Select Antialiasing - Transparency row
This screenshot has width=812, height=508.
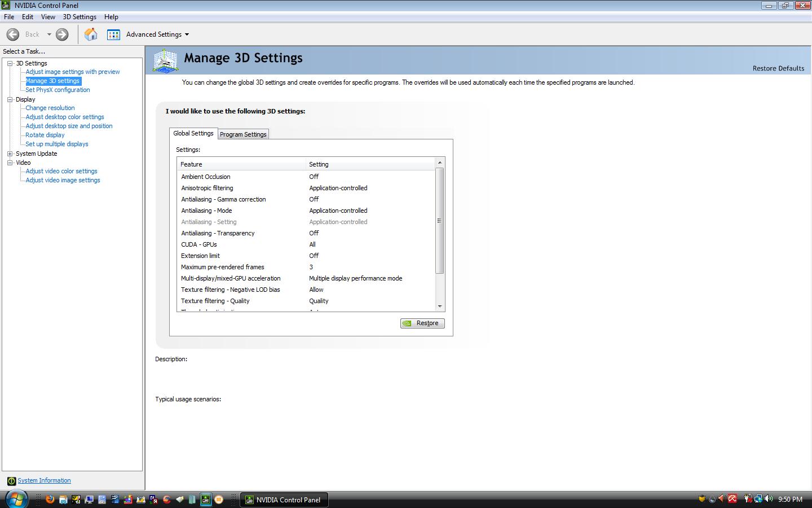pos(306,233)
